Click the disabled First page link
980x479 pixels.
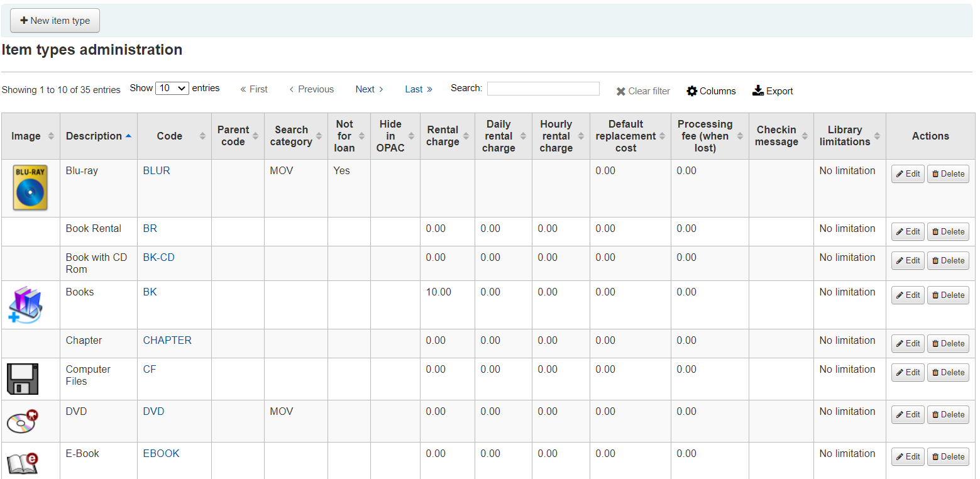click(x=254, y=89)
